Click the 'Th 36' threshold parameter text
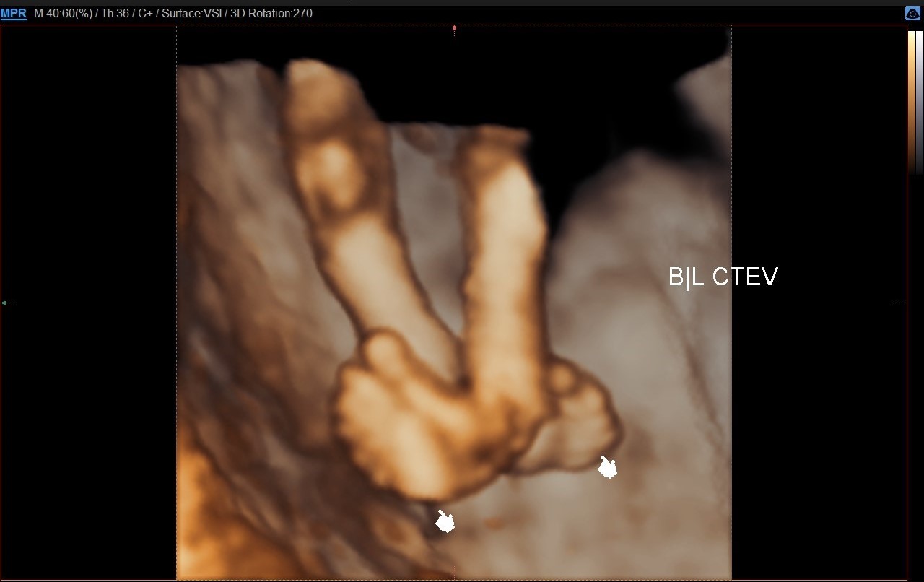This screenshot has width=924, height=582. click(114, 13)
